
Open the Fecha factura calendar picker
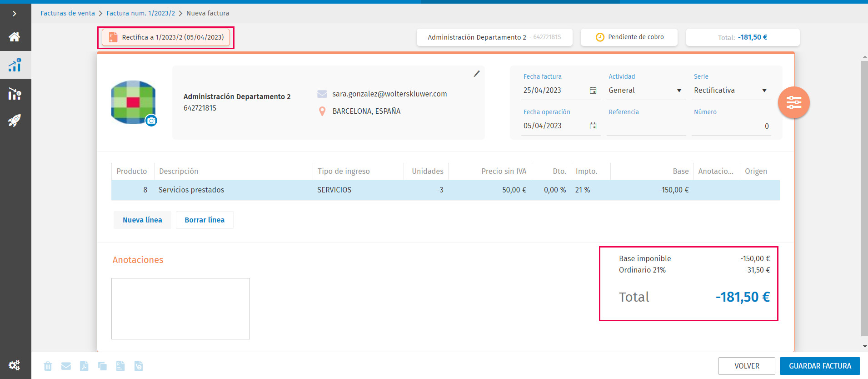tap(593, 91)
